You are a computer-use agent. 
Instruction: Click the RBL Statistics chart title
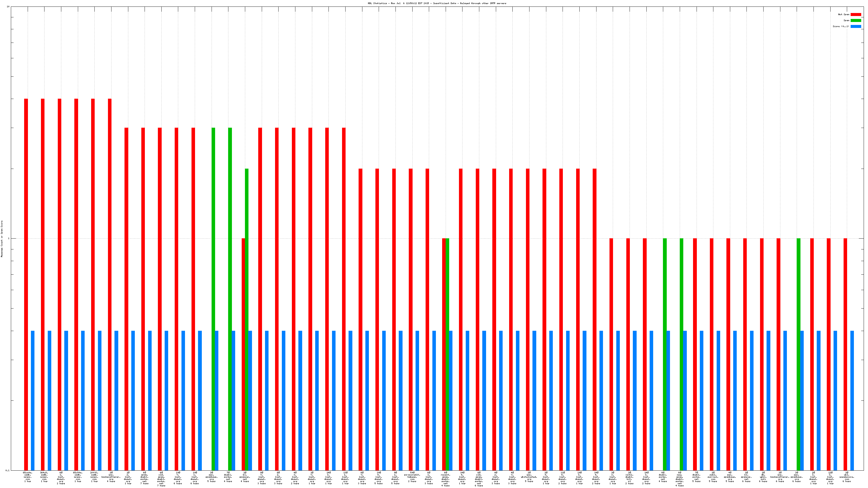[x=437, y=3]
